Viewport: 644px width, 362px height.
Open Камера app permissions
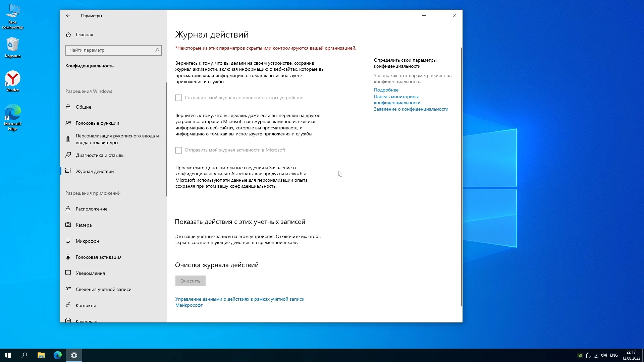coord(84,225)
